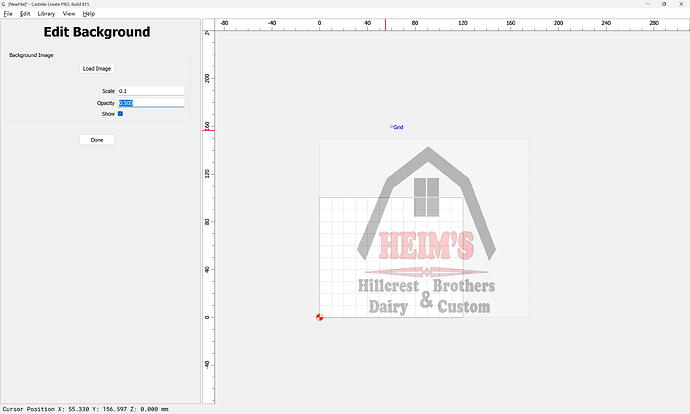This screenshot has width=690, height=414.
Task: Click the Load Image button
Action: pyautogui.click(x=97, y=69)
